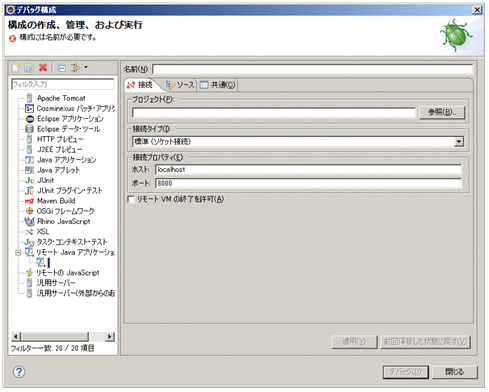Select the new unnamed child configuration

pyautogui.click(x=43, y=262)
